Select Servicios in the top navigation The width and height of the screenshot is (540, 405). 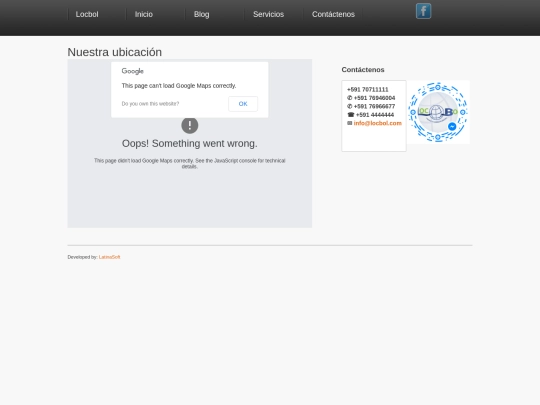tap(268, 14)
